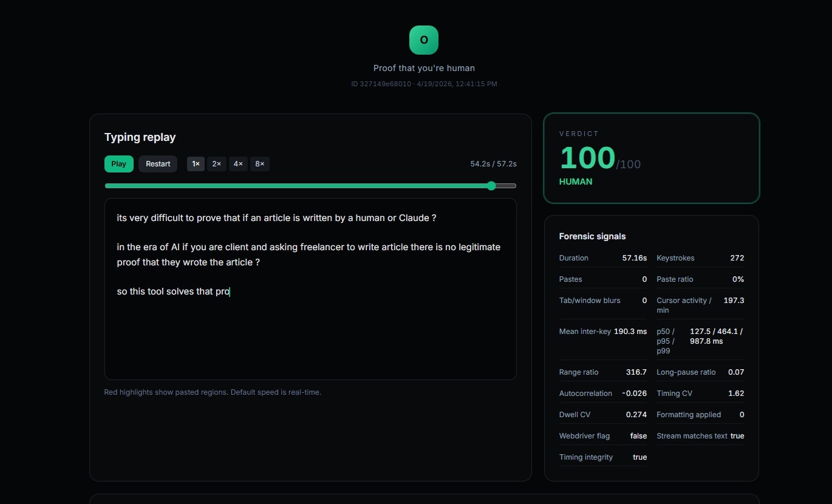
Task: Click the Paste ratio 0% value
Action: pyautogui.click(x=738, y=279)
